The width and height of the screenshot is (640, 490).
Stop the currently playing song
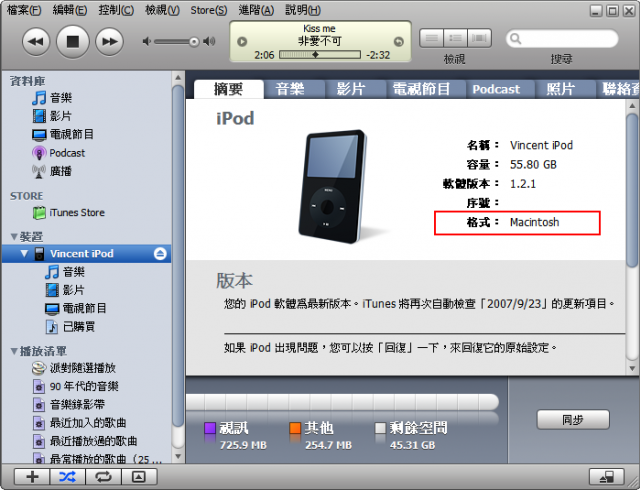point(73,42)
